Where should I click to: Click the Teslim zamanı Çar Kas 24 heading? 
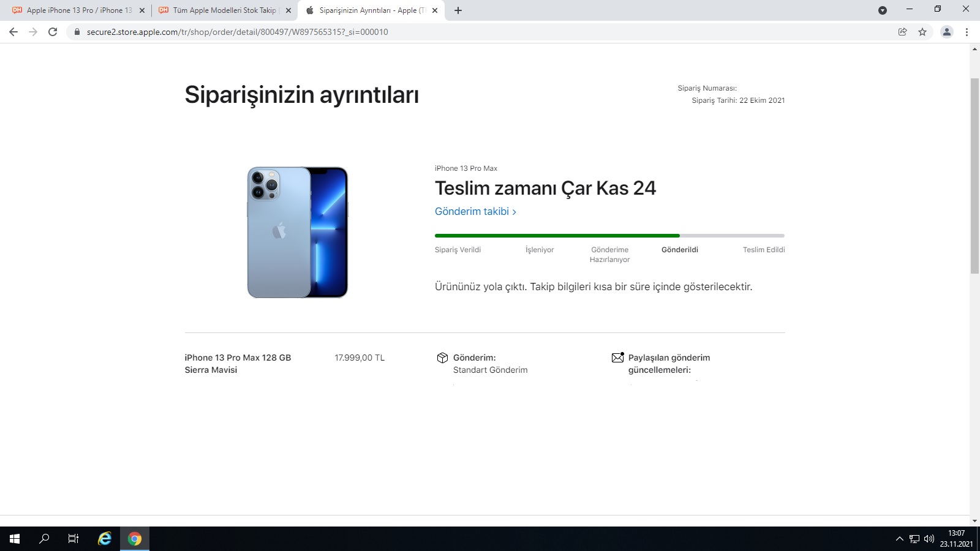pos(545,188)
